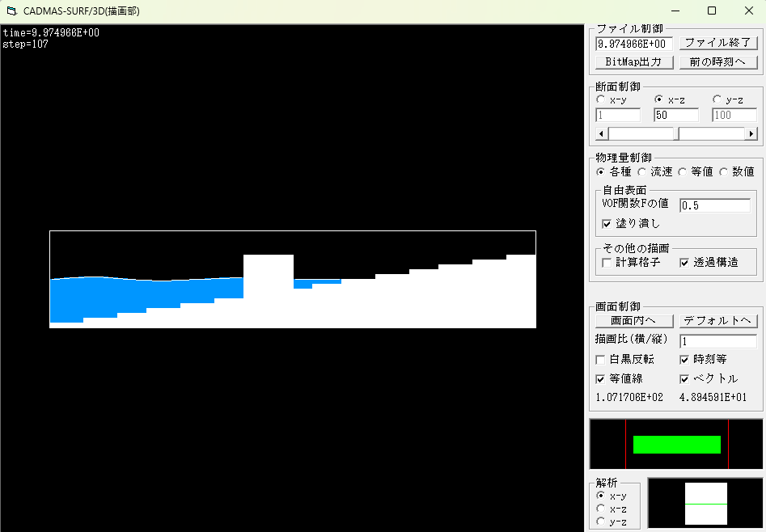The width and height of the screenshot is (766, 532).
Task: Enable the 計算格子 grid checkbox
Action: [607, 263]
